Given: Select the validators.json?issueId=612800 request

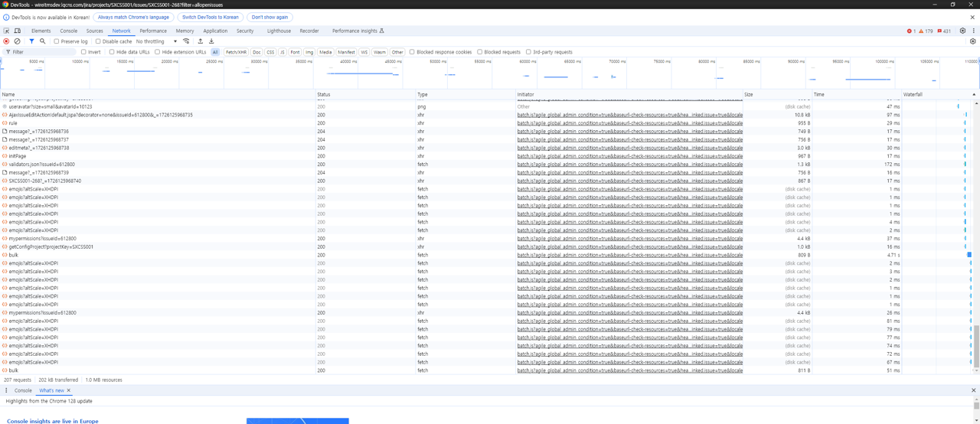Looking at the screenshot, I should 42,165.
